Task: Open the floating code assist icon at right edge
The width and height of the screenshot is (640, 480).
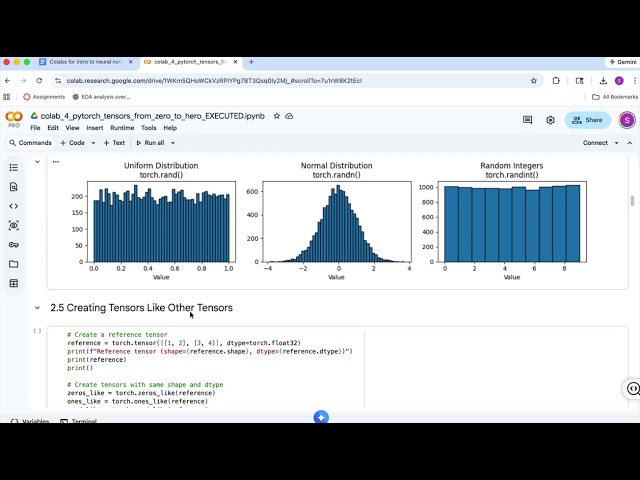Action: (x=633, y=389)
